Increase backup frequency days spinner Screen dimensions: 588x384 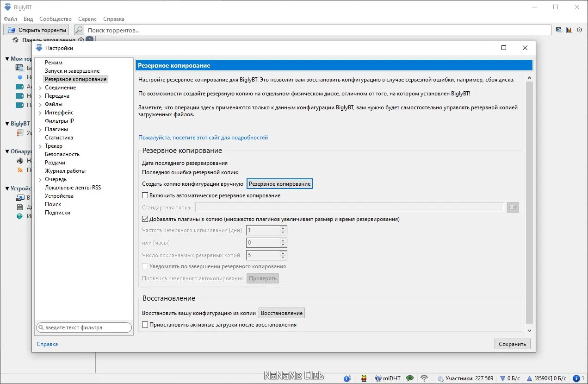284,228
